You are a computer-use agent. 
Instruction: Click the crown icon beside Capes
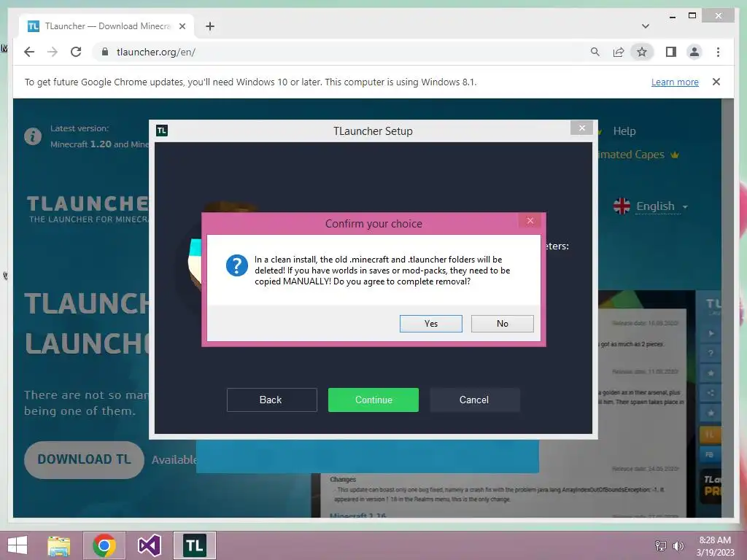[x=675, y=155]
